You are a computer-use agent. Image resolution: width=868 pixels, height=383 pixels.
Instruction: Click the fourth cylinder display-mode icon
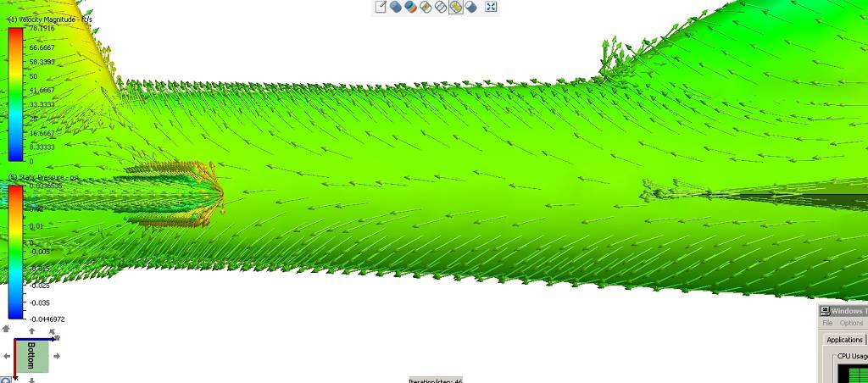426,8
